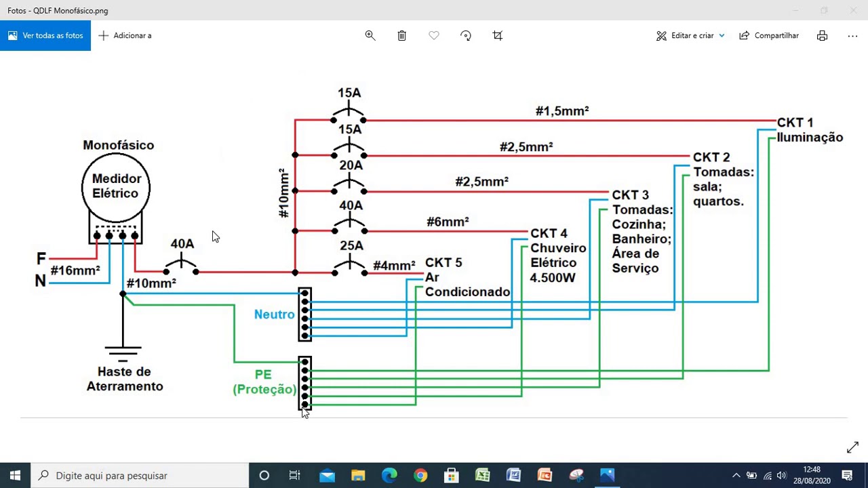Launch Microsoft Edge from taskbar
Screen dimensions: 868x488
click(x=389, y=475)
